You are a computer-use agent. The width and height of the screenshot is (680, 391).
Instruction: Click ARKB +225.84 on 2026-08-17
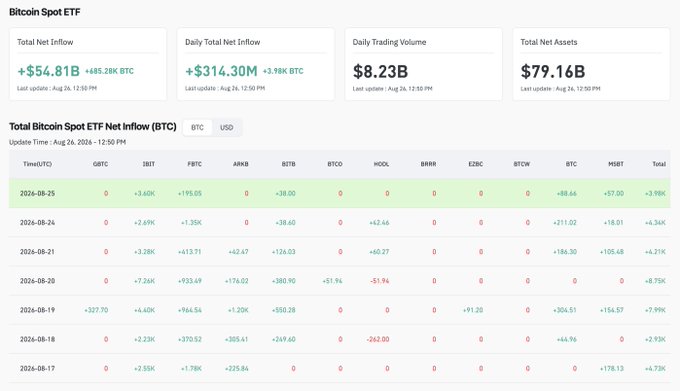(236, 368)
